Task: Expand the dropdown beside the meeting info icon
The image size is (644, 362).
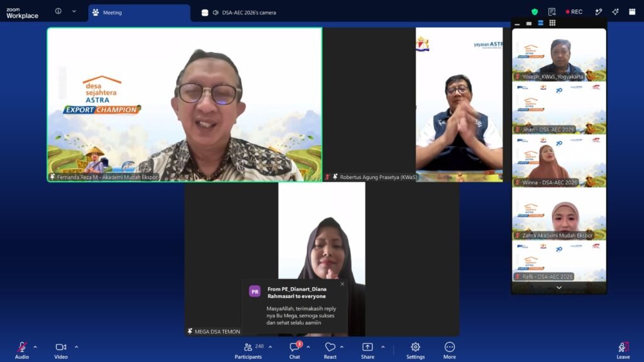Action: (74, 11)
